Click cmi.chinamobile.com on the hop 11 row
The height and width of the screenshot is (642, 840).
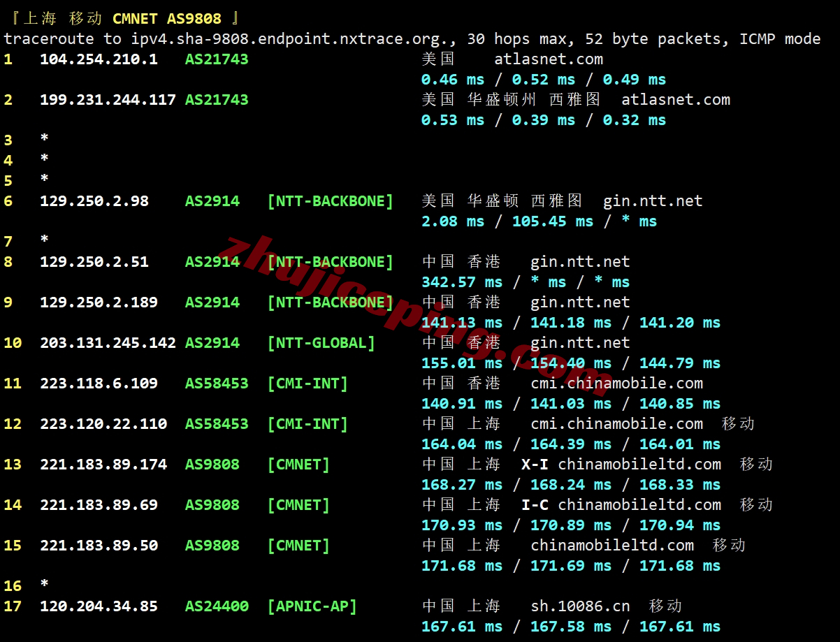pos(616,384)
